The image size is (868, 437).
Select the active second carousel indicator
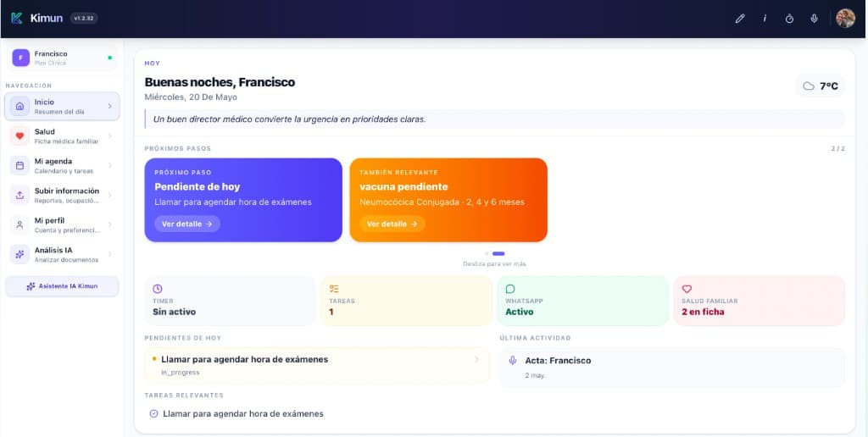pyautogui.click(x=498, y=254)
